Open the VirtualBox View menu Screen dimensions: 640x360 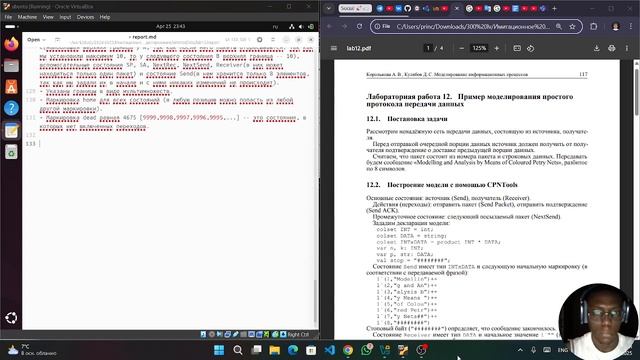pos(48,17)
